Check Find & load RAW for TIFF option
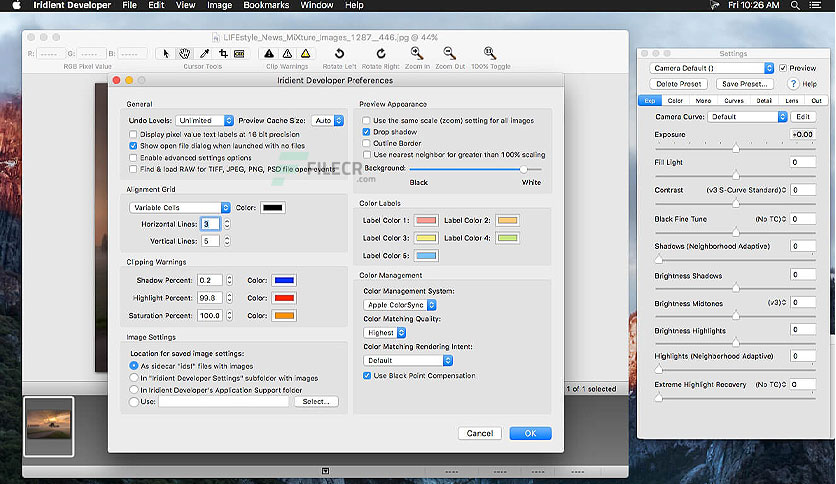The height and width of the screenshot is (484, 836). (x=133, y=169)
